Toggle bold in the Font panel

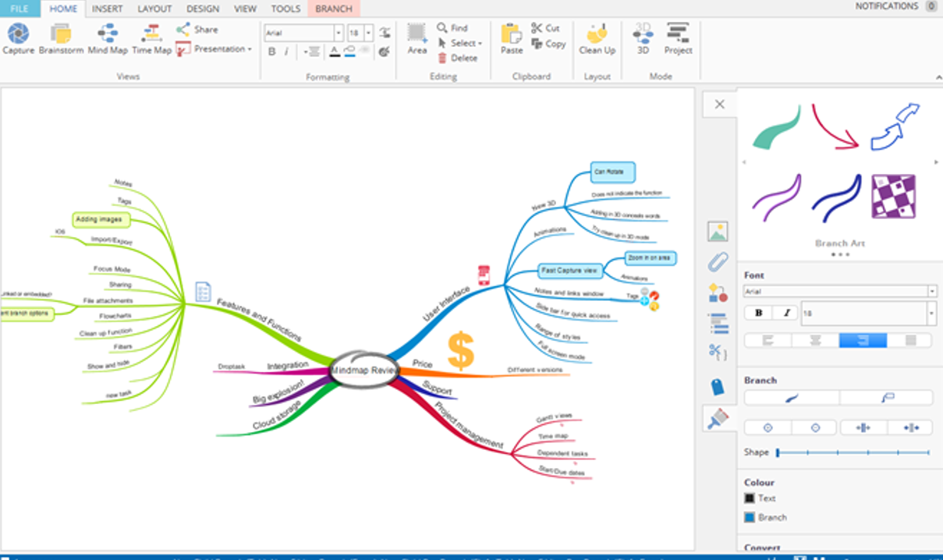pos(758,312)
